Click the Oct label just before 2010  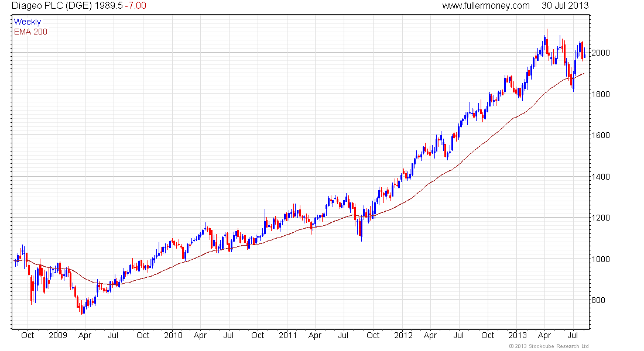143,335
